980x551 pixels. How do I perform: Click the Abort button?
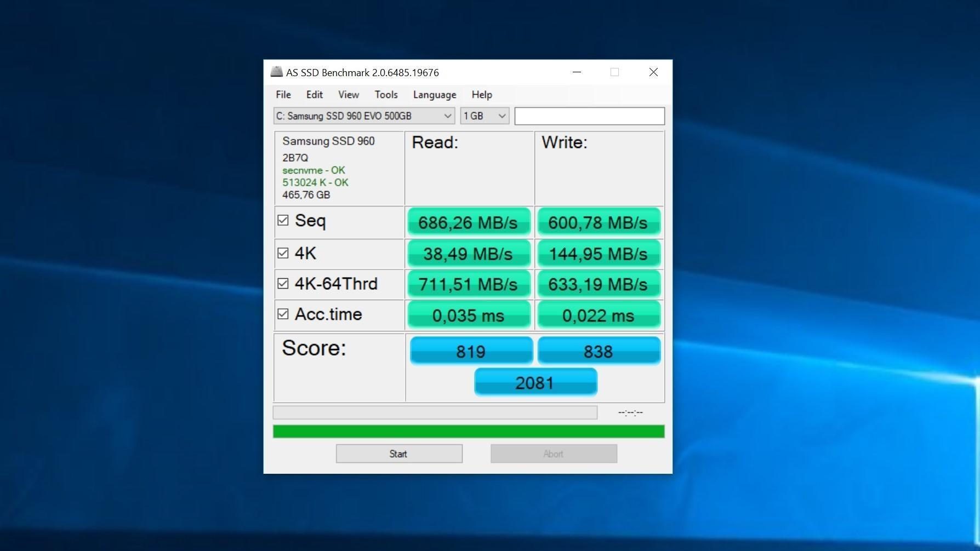click(x=554, y=454)
